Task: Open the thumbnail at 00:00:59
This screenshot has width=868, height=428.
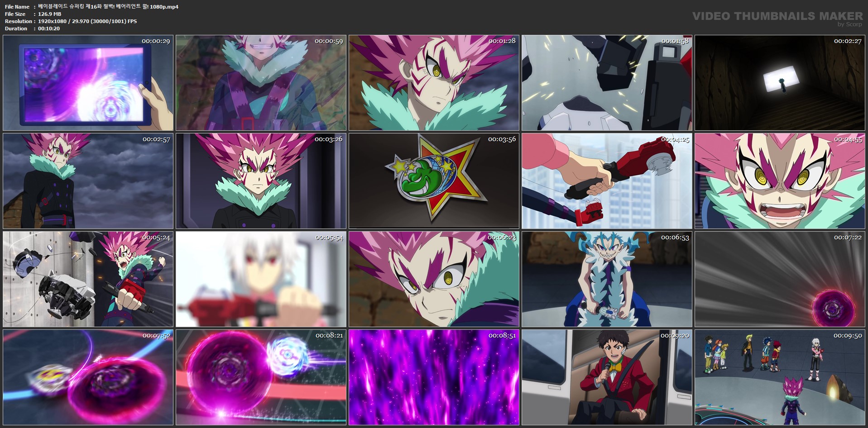Action: tap(261, 83)
